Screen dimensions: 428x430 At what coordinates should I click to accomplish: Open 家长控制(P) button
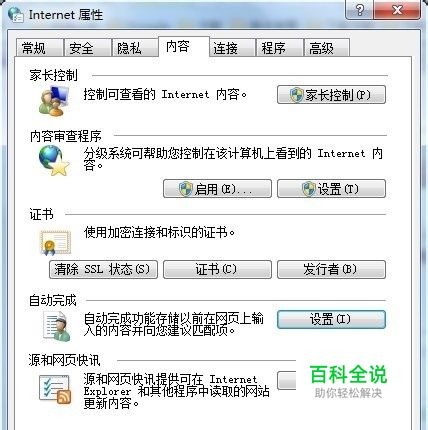click(331, 95)
